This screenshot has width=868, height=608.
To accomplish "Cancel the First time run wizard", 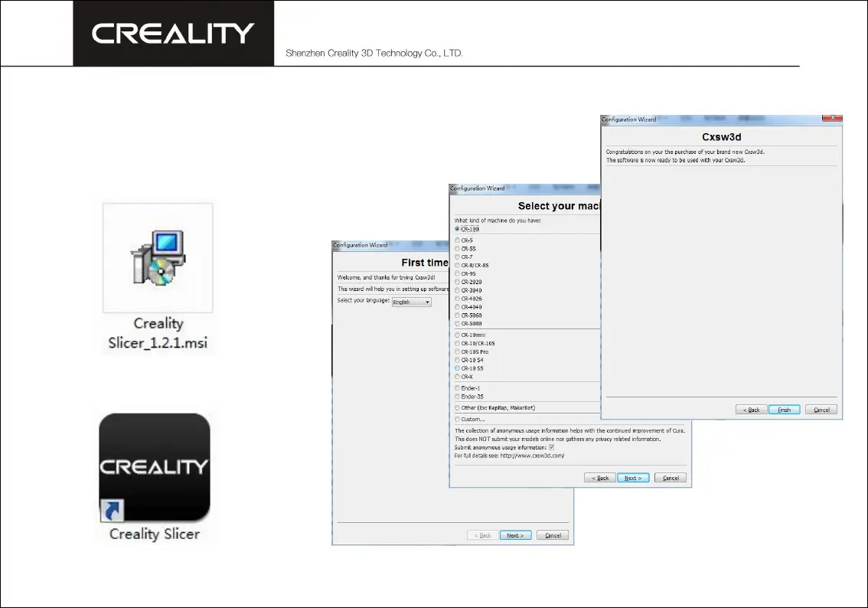I will pos(553,535).
